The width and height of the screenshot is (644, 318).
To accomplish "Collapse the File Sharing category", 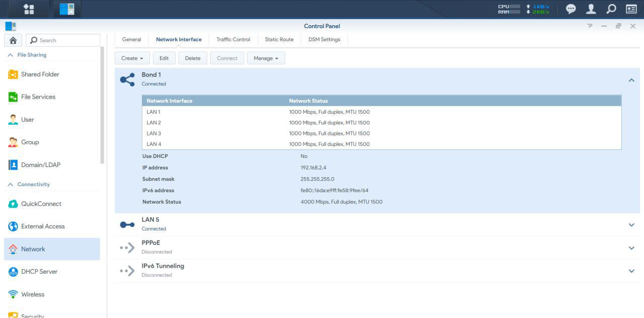I will [x=11, y=55].
